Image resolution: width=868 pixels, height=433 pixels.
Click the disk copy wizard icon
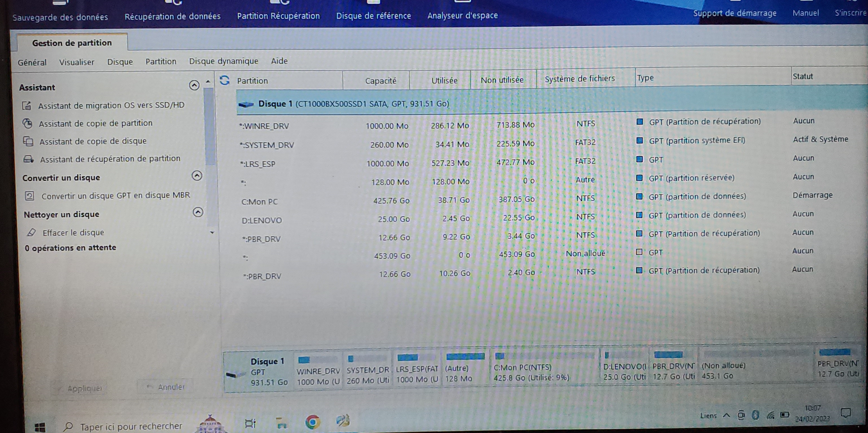pyautogui.click(x=28, y=141)
